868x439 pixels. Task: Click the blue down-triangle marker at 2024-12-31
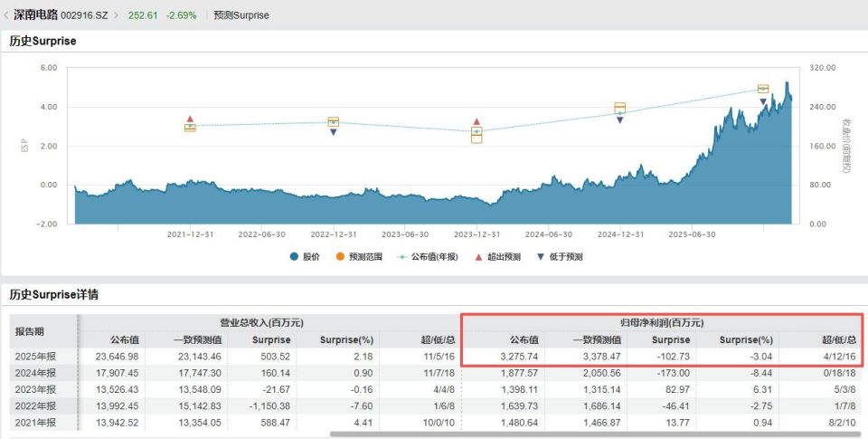coord(620,119)
